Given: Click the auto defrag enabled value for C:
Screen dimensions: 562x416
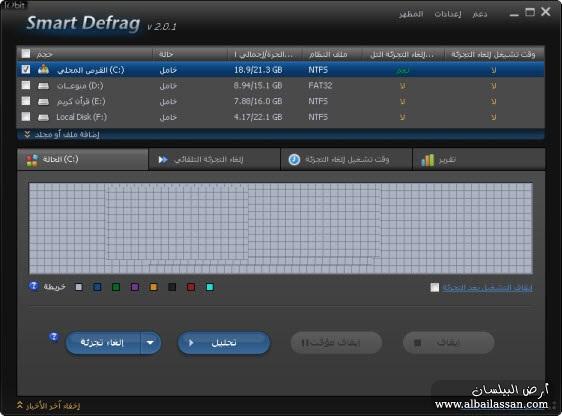Looking at the screenshot, I should click(x=403, y=70).
